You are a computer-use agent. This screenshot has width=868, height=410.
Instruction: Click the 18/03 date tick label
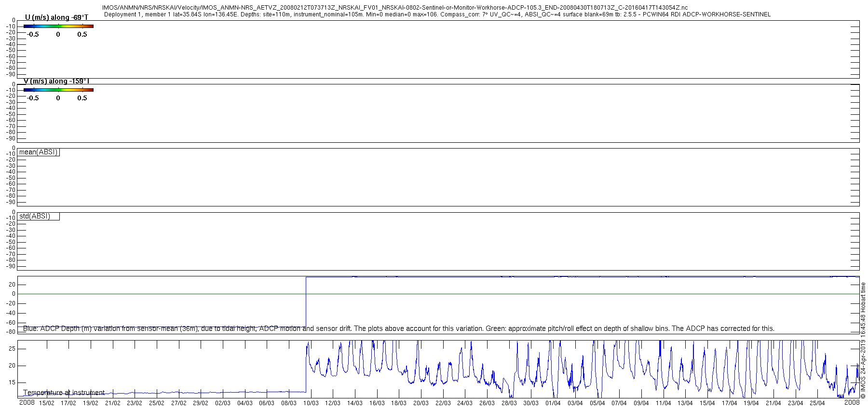(399, 403)
